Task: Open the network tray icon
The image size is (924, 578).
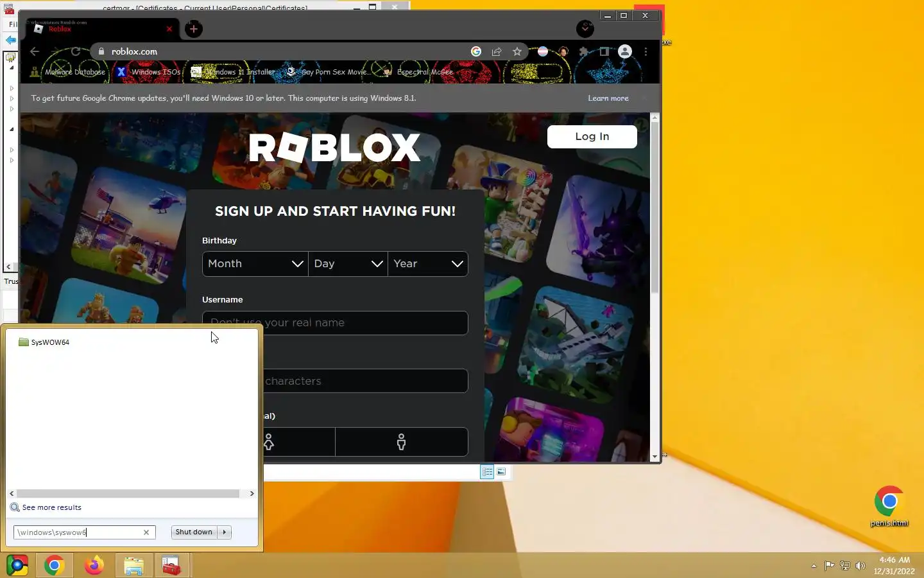Action: pyautogui.click(x=845, y=566)
